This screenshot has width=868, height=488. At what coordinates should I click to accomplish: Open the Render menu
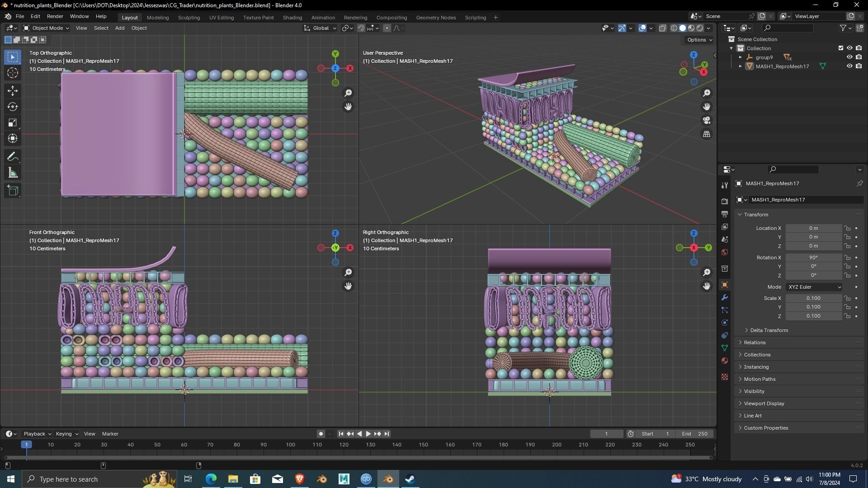pyautogui.click(x=55, y=16)
